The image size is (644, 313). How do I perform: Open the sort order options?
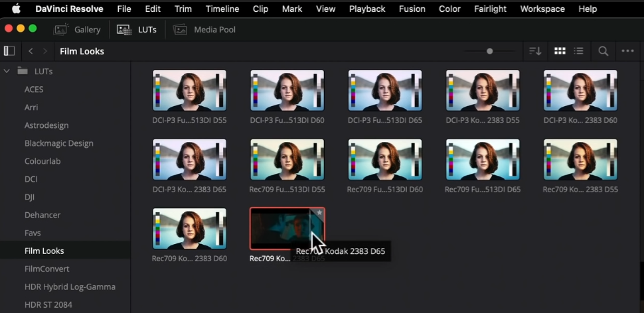point(535,51)
